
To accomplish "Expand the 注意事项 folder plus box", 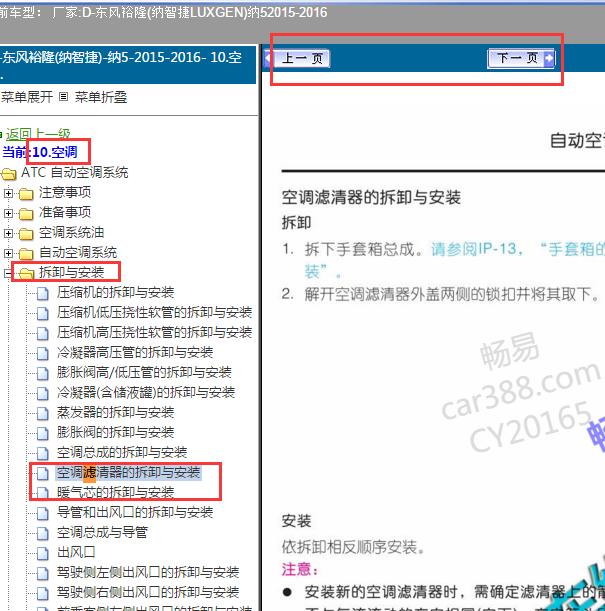I will 8,193.
